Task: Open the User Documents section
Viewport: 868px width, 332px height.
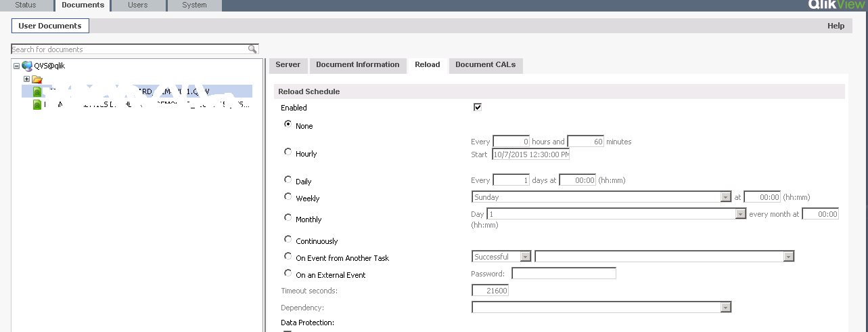Action: pos(50,26)
